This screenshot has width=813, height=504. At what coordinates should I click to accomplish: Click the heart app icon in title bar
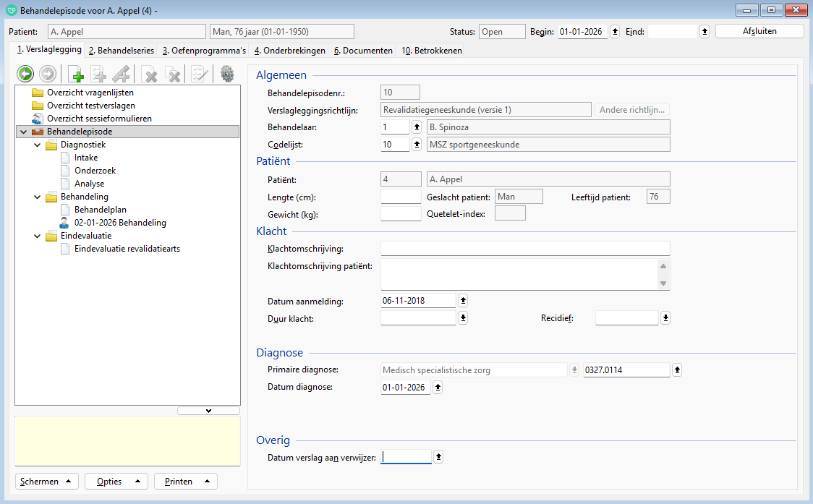(x=12, y=10)
